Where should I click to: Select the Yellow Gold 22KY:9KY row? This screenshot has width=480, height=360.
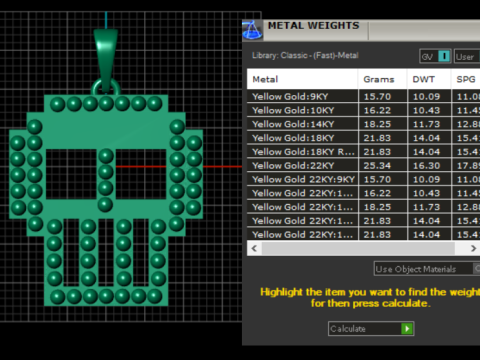(363, 179)
